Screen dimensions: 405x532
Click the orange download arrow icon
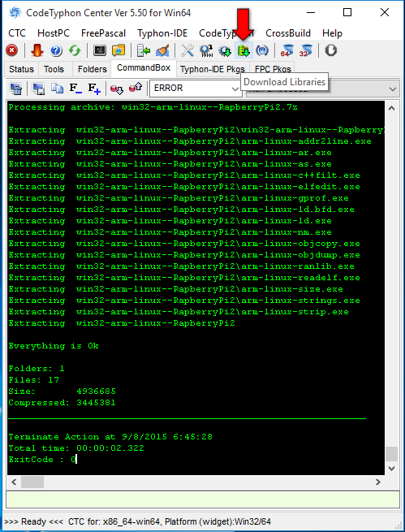coord(37,50)
